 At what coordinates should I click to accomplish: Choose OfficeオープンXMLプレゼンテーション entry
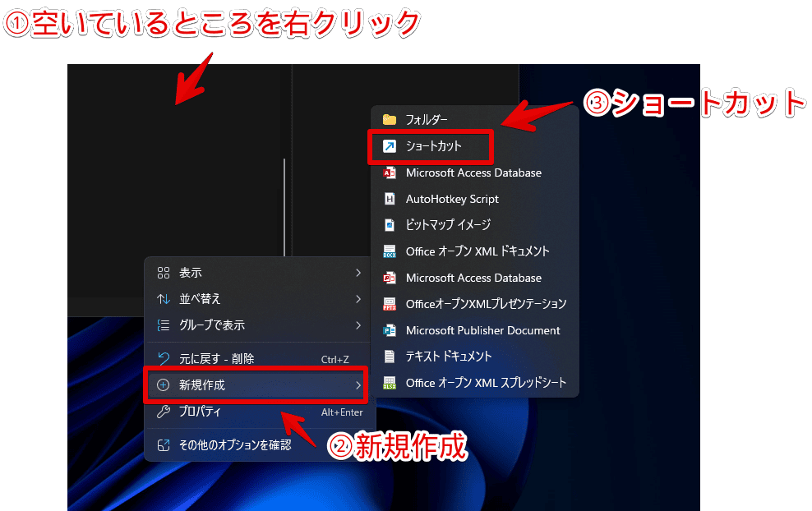[x=475, y=304]
